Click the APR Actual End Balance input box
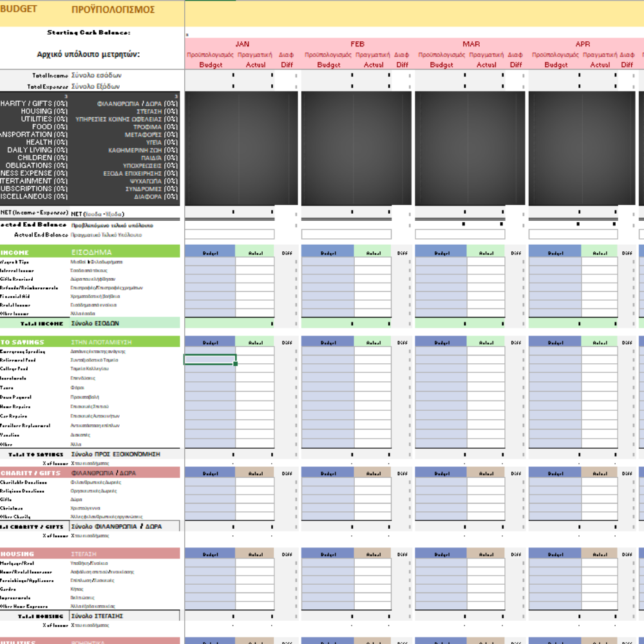 [573, 234]
